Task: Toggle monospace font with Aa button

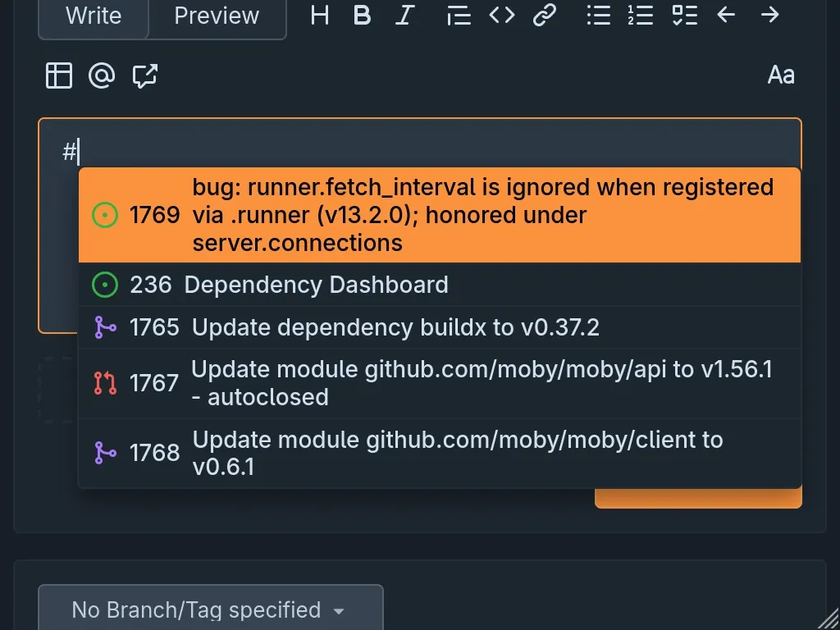Action: pos(781,75)
